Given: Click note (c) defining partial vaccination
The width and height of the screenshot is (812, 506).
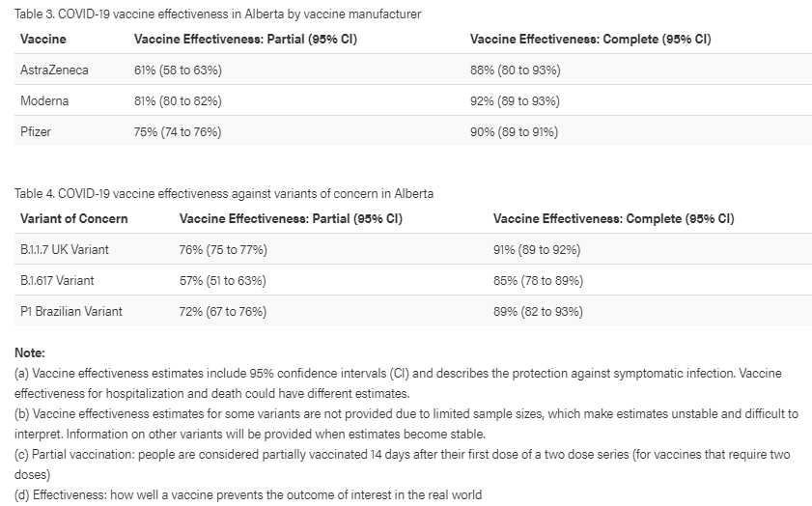Looking at the screenshot, I should pyautogui.click(x=401, y=454).
